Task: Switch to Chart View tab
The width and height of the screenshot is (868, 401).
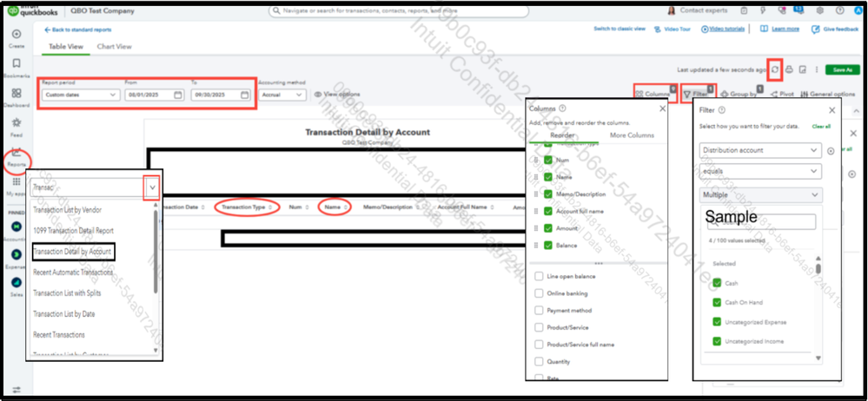Action: (x=115, y=47)
